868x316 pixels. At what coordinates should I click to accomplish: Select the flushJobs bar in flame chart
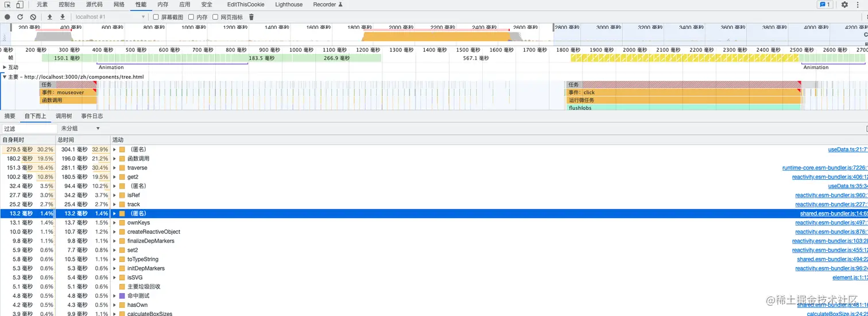683,107
